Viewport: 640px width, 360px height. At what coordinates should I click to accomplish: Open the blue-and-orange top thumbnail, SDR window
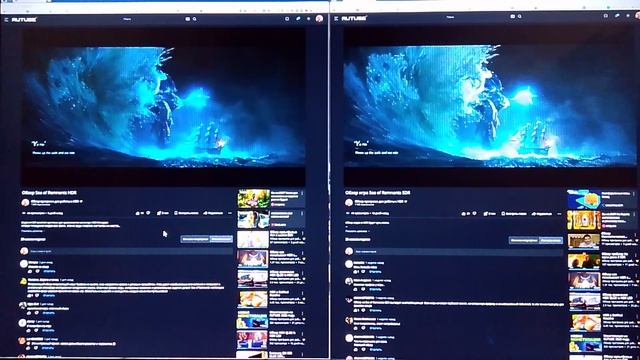(584, 199)
